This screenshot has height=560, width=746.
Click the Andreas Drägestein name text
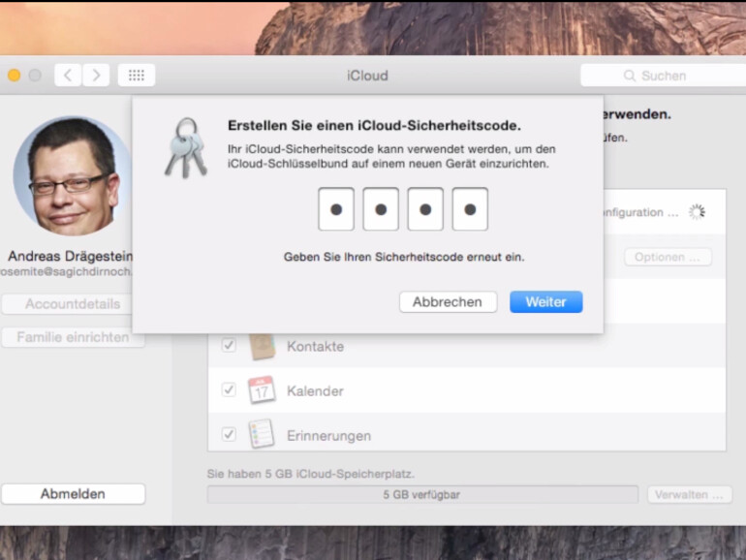pyautogui.click(x=71, y=256)
